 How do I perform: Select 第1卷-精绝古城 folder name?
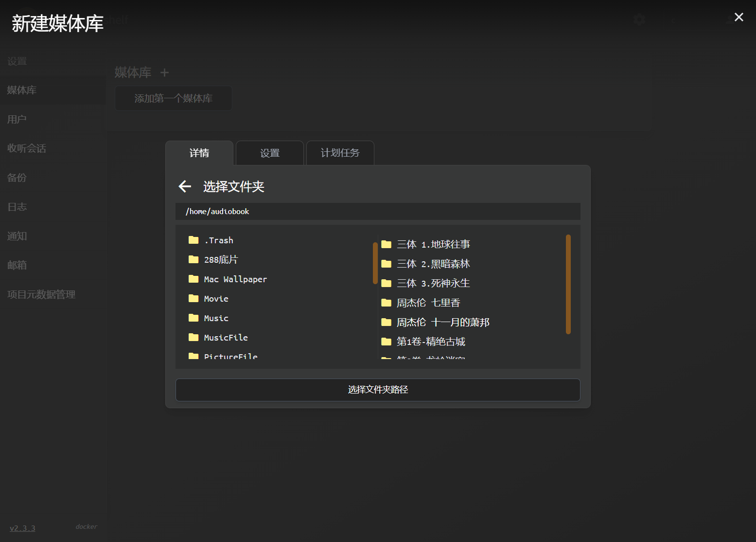tap(431, 342)
